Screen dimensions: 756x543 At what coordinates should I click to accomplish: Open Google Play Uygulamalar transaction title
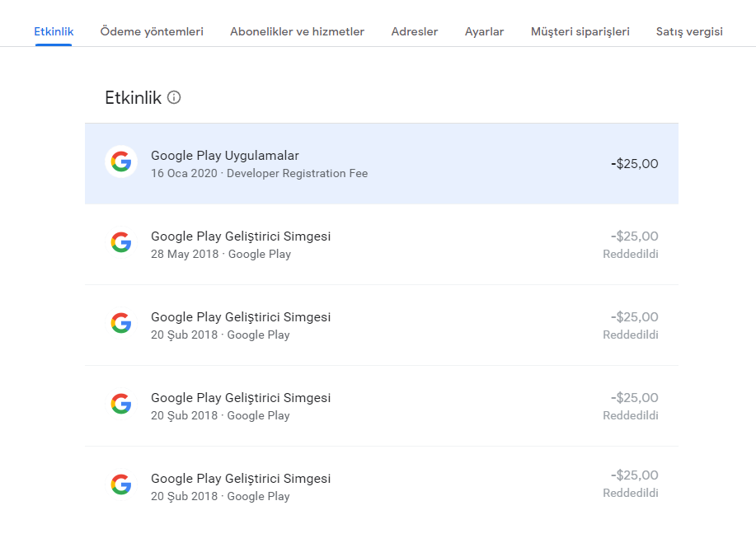coord(225,156)
